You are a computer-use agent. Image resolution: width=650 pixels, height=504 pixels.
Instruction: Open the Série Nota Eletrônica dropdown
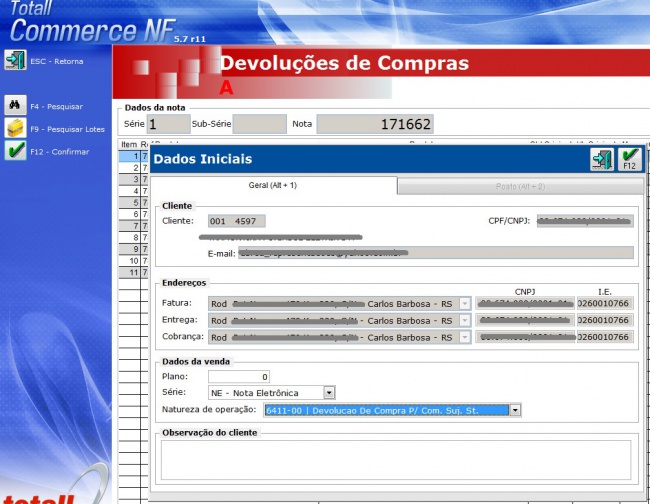pos(329,393)
